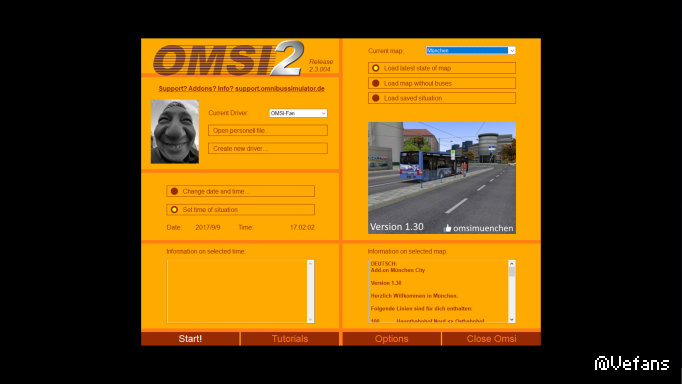Click the driver portrait photo

coord(175,132)
